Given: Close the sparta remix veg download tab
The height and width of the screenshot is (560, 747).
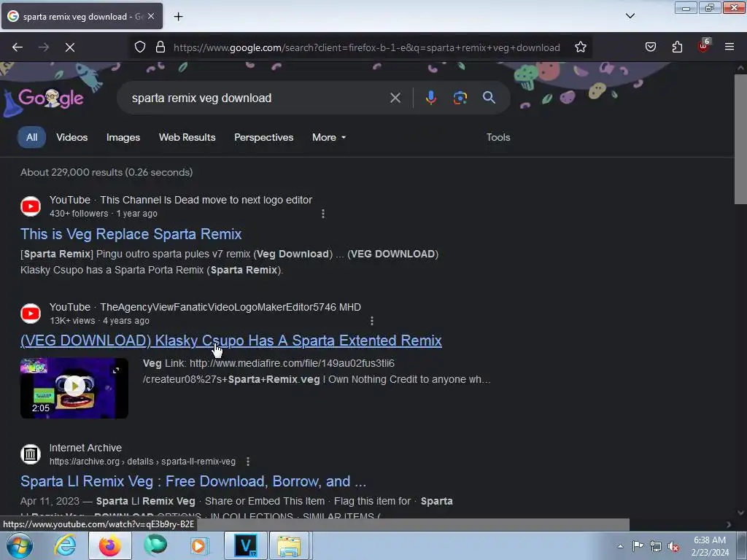Looking at the screenshot, I should [151, 16].
